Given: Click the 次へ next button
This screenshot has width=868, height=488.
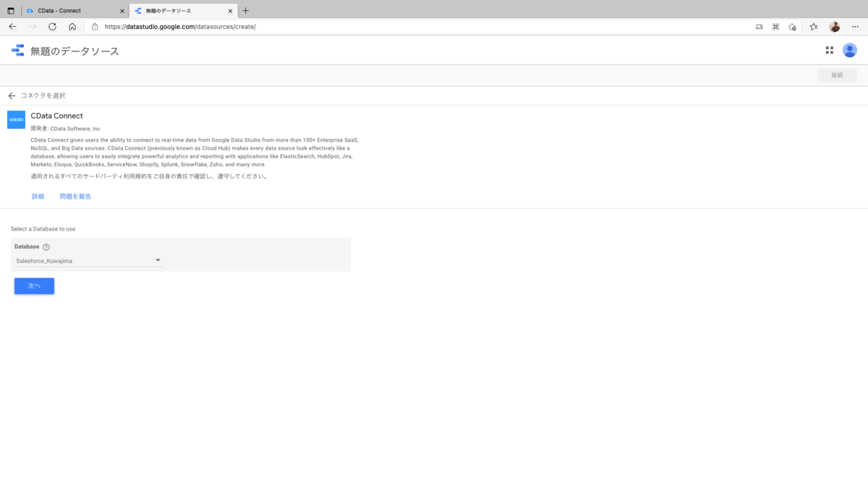Looking at the screenshot, I should point(34,286).
